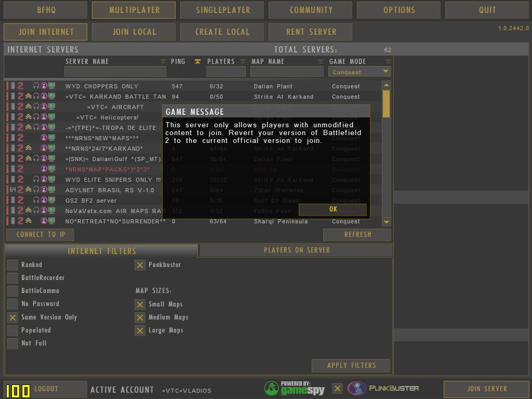Click the 64 icon on ADYLNET BRASIL row
Image resolution: width=532 pixels, height=399 pixels.
pyautogui.click(x=12, y=190)
